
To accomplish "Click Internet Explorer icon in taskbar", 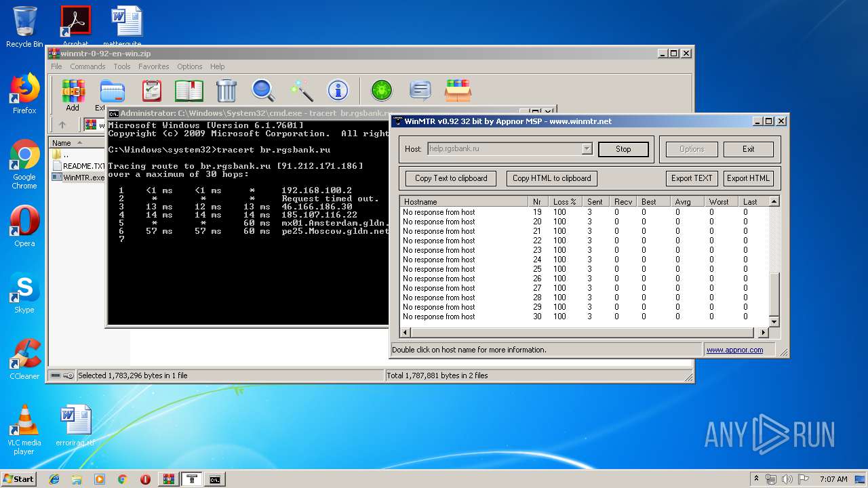I will [x=54, y=479].
